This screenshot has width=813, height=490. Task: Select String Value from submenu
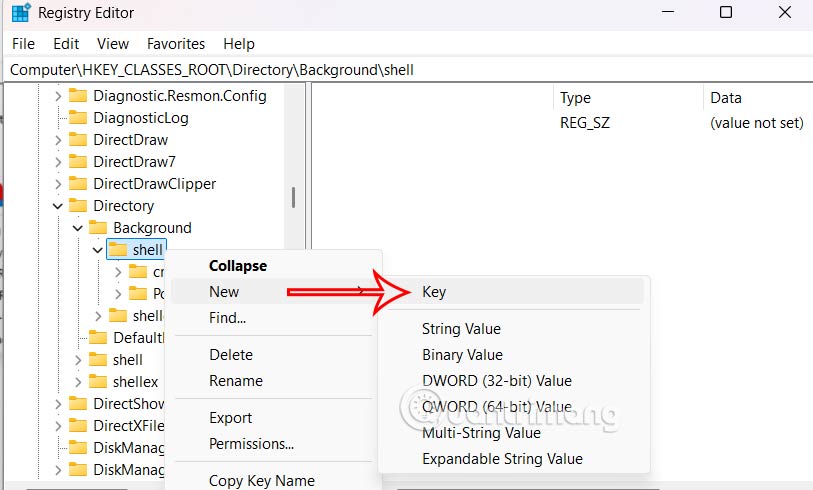point(461,329)
